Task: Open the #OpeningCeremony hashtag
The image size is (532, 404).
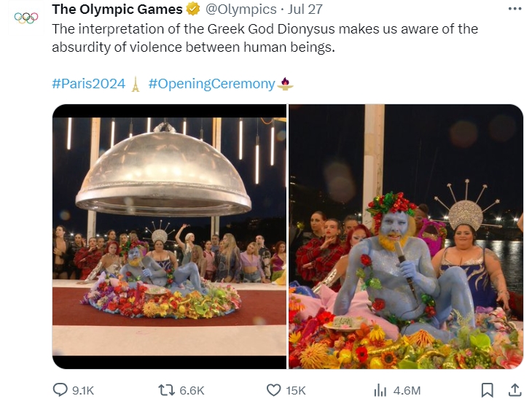Action: 211,83
